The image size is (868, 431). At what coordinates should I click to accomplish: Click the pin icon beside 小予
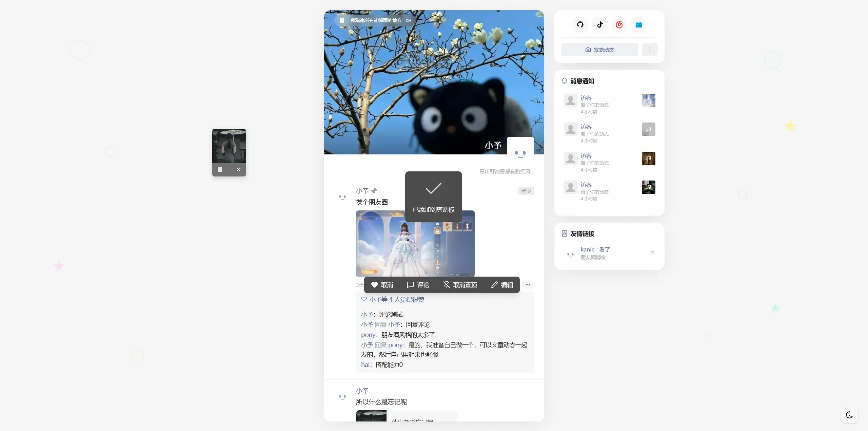tap(374, 191)
